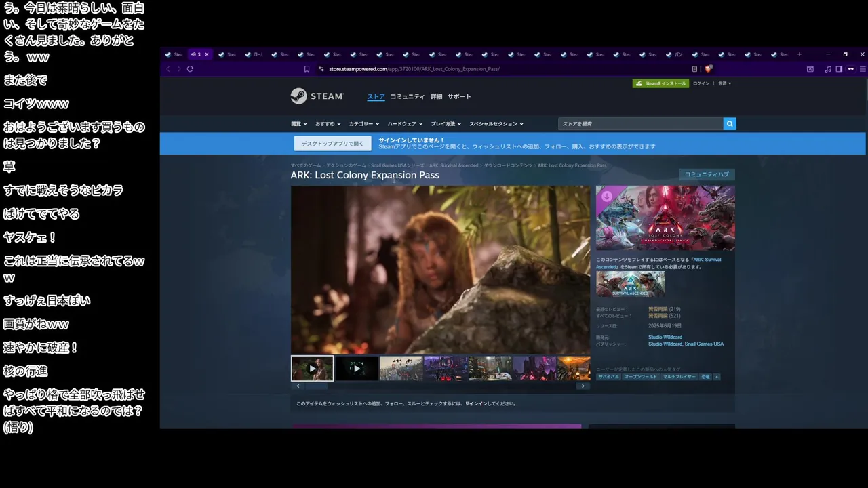Close the active audio tab with its X
This screenshot has height=488, width=868.
[207, 54]
